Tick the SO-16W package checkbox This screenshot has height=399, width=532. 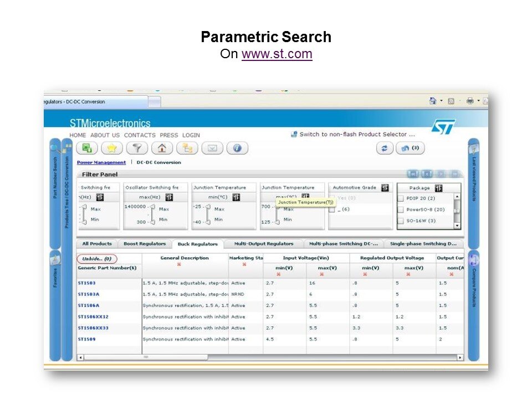coord(401,221)
